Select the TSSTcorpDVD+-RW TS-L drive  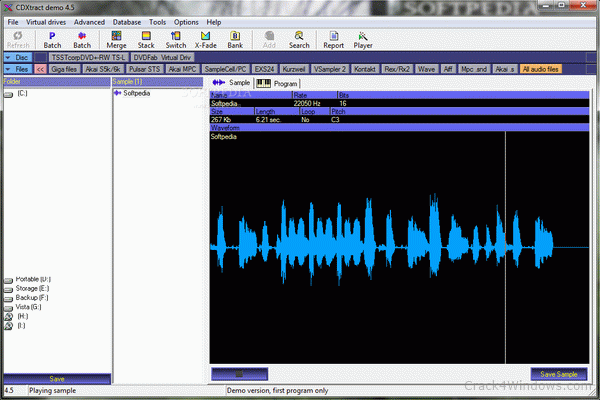[x=88, y=58]
